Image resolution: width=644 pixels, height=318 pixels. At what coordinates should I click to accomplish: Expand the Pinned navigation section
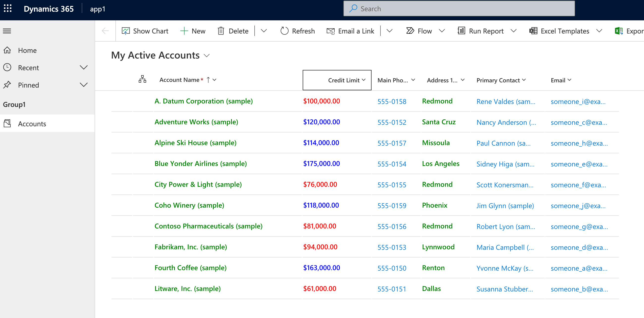click(84, 85)
